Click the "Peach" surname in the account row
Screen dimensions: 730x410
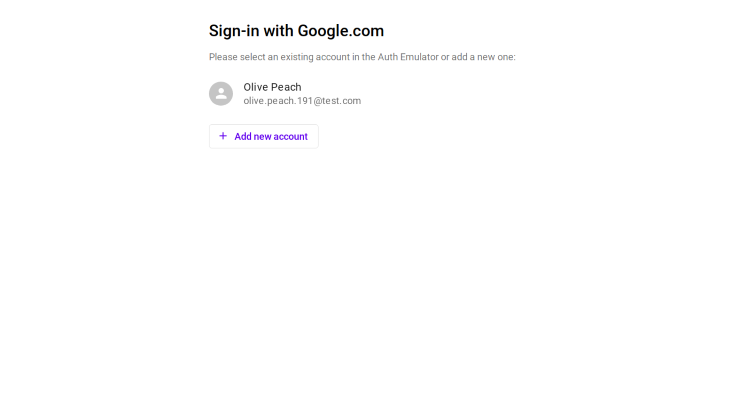(x=286, y=87)
